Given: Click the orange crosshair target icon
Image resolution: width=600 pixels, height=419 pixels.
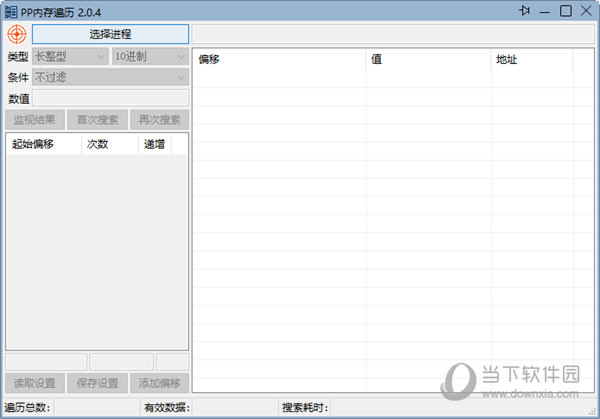Looking at the screenshot, I should (17, 34).
